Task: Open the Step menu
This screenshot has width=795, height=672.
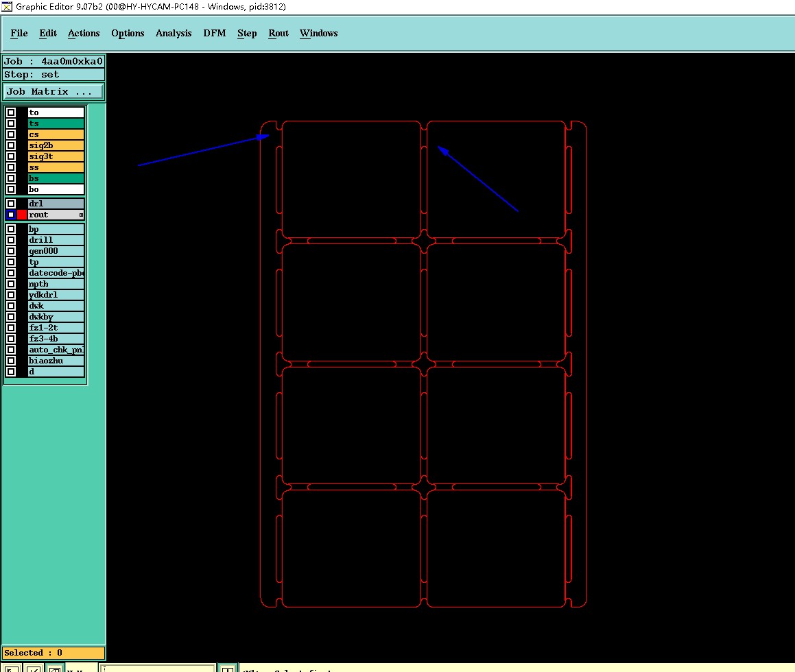Action: [247, 34]
